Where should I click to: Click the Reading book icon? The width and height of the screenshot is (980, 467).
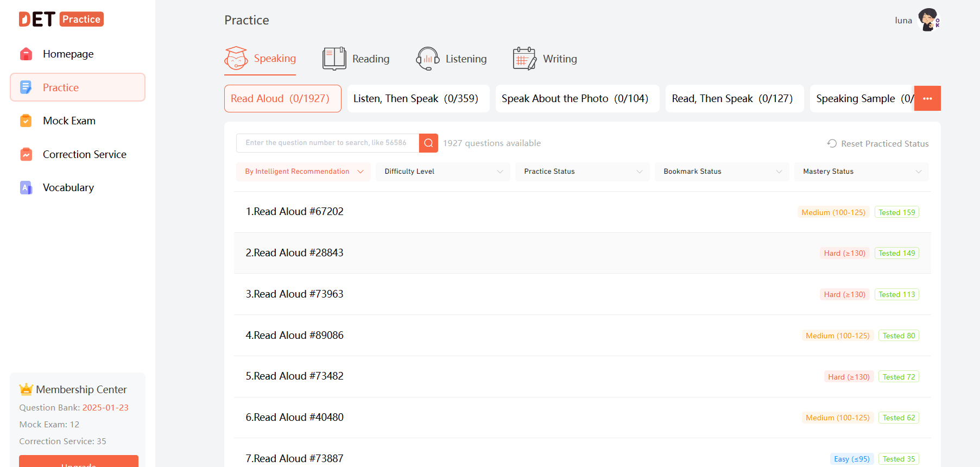point(334,59)
